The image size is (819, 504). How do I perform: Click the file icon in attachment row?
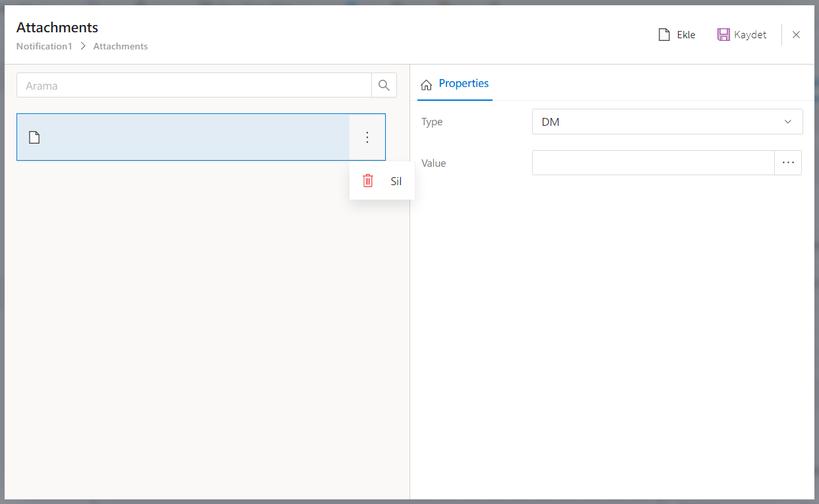[34, 137]
